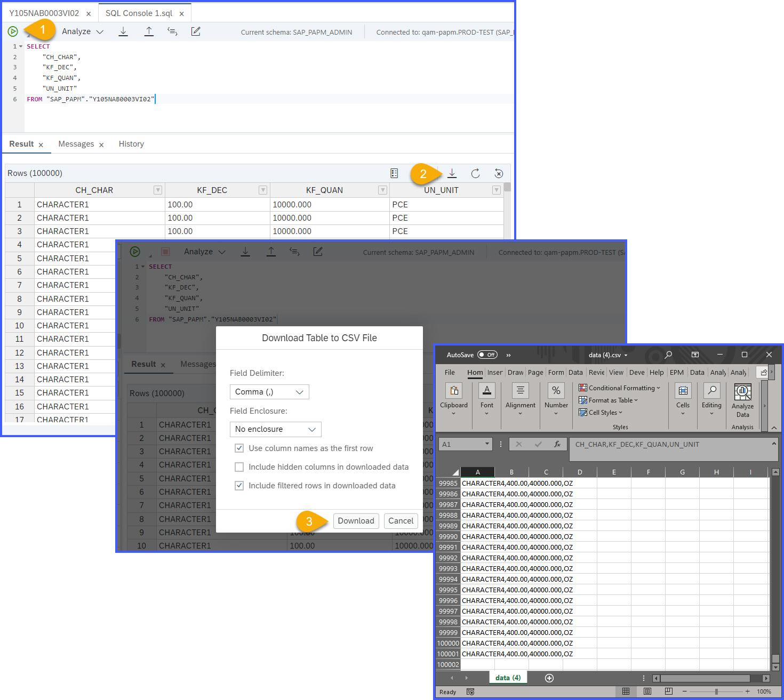Screen dimensions: 784x700
Task: Close the Result tab with its x
Action: (x=41, y=144)
